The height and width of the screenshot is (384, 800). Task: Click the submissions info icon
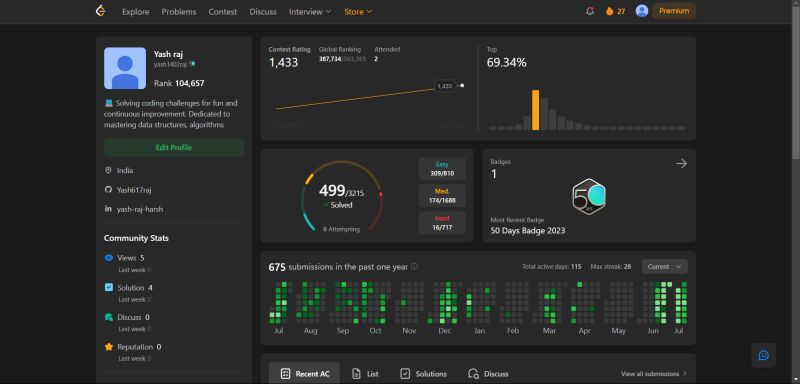pos(414,267)
